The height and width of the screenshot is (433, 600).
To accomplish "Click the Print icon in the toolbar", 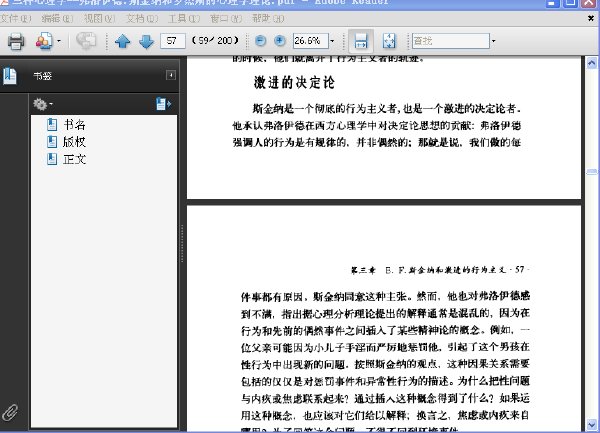I will [16, 41].
